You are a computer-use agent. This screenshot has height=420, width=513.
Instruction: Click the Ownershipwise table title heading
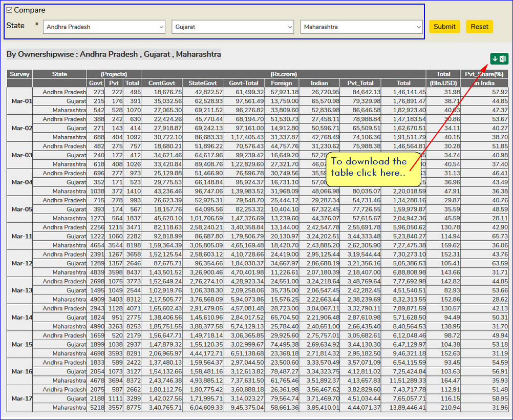[x=114, y=54]
